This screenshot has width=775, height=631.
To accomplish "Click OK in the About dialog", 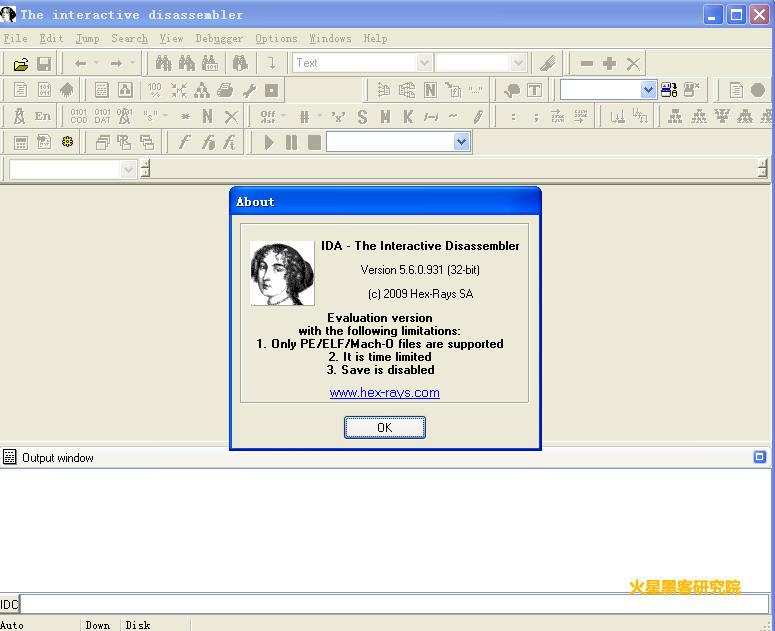I will pyautogui.click(x=385, y=427).
